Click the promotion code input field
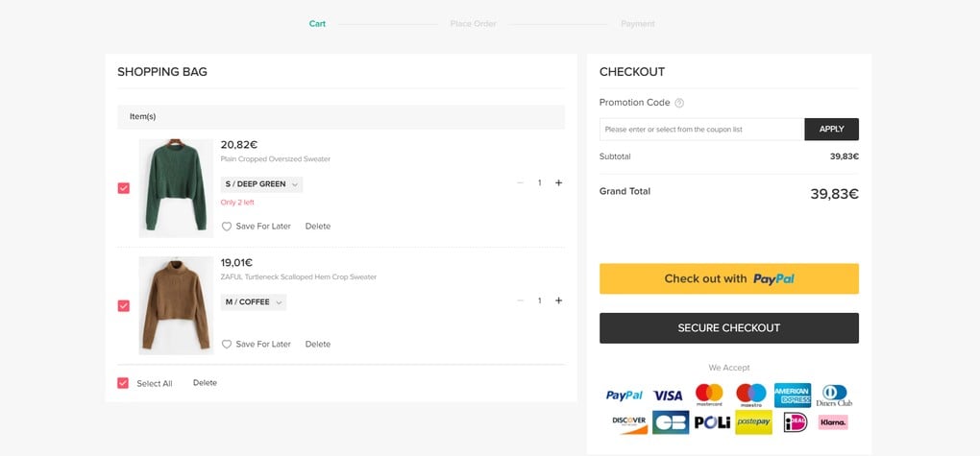Image resolution: width=980 pixels, height=456 pixels. 701,129
